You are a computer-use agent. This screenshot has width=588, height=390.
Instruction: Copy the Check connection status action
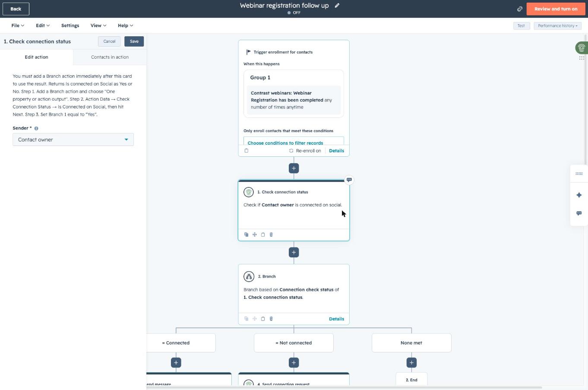coord(246,235)
